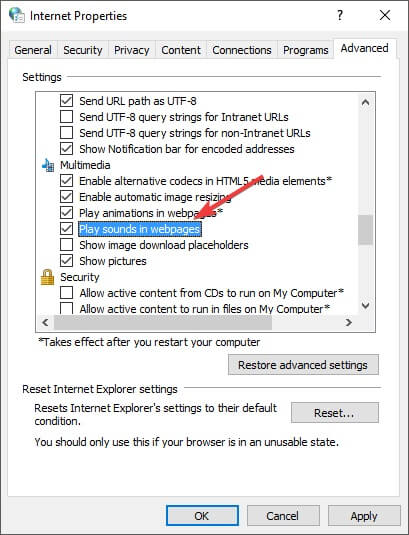Click the horizontal scrollbar thumb below settings
This screenshot has width=409, height=535.
pos(163,322)
